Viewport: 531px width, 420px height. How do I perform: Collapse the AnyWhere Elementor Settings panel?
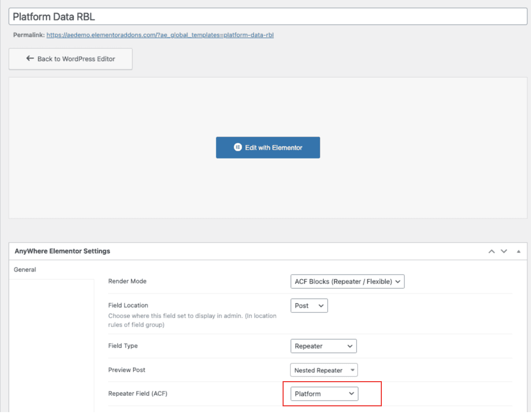click(518, 251)
